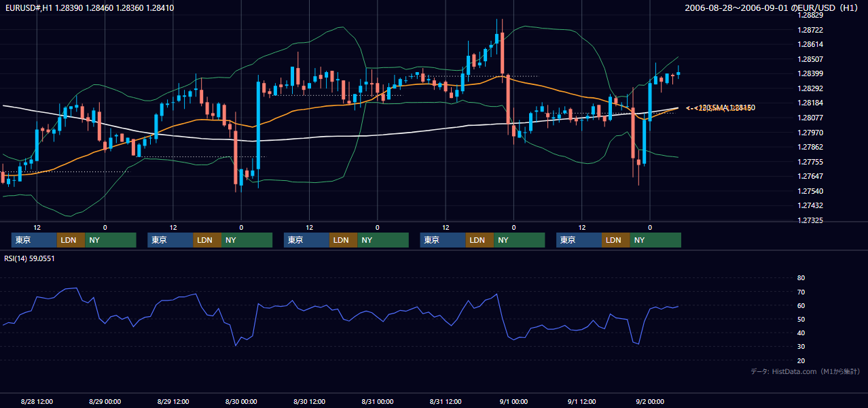Click the 9/1 12:00 time axis label
868x408 pixels.
[x=581, y=401]
